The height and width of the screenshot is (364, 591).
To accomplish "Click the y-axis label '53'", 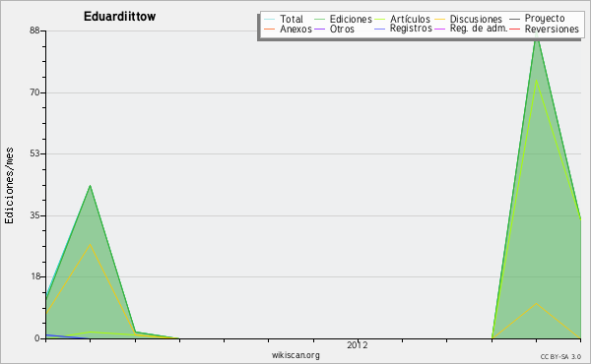I will click(x=34, y=153).
